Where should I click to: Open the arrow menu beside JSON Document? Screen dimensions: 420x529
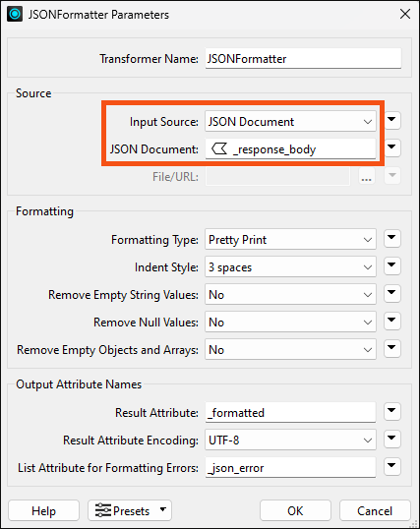coord(392,147)
